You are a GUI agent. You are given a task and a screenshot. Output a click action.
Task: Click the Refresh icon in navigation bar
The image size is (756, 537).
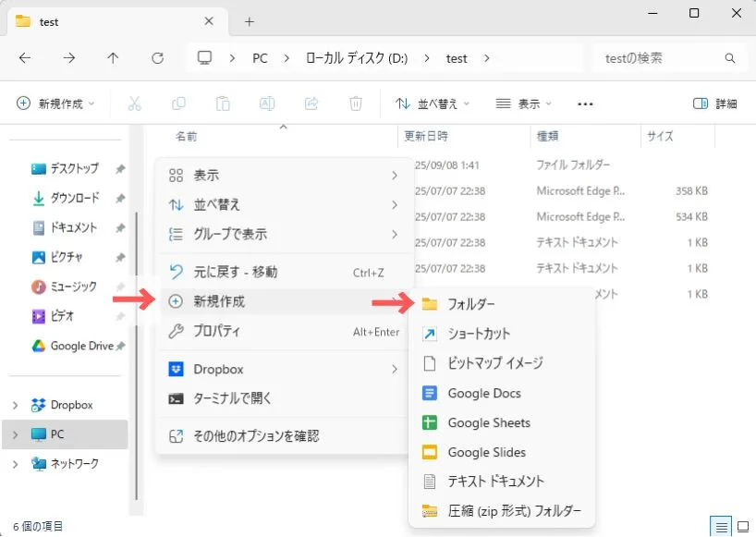tap(157, 58)
